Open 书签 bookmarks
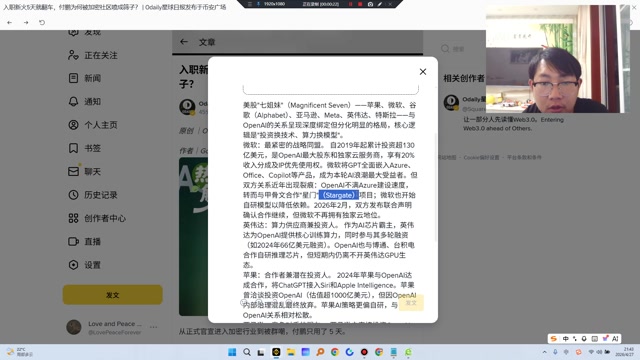640x360 pixels. pyautogui.click(x=84, y=148)
